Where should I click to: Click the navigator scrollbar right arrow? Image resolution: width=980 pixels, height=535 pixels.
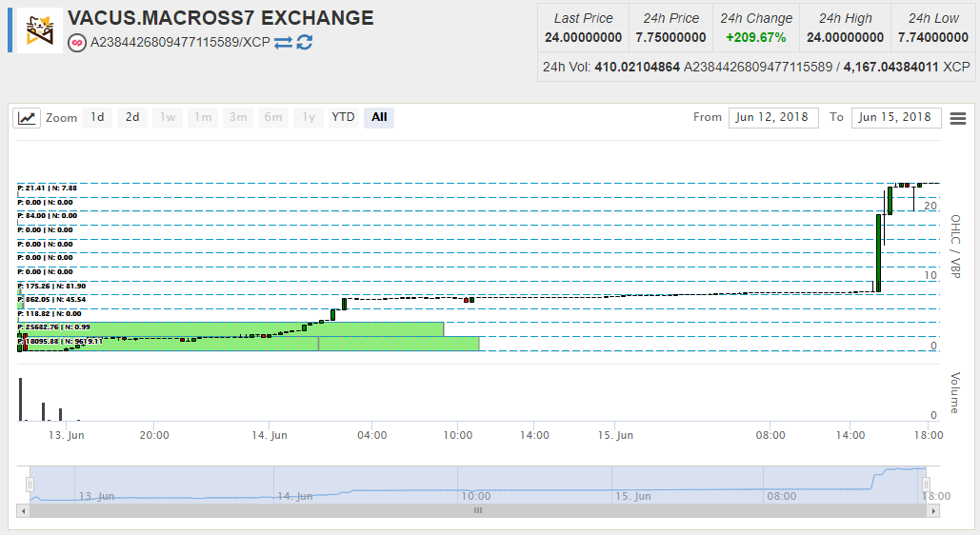click(933, 510)
